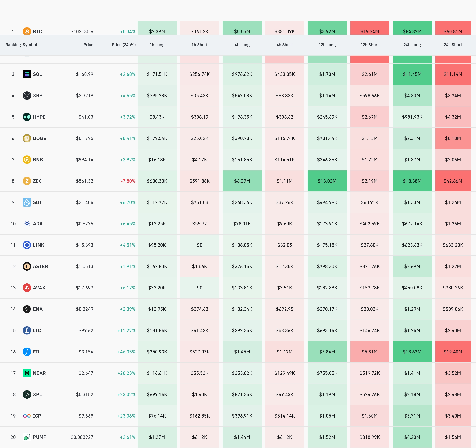Click the Filecoin FIL icon

pos(27,352)
